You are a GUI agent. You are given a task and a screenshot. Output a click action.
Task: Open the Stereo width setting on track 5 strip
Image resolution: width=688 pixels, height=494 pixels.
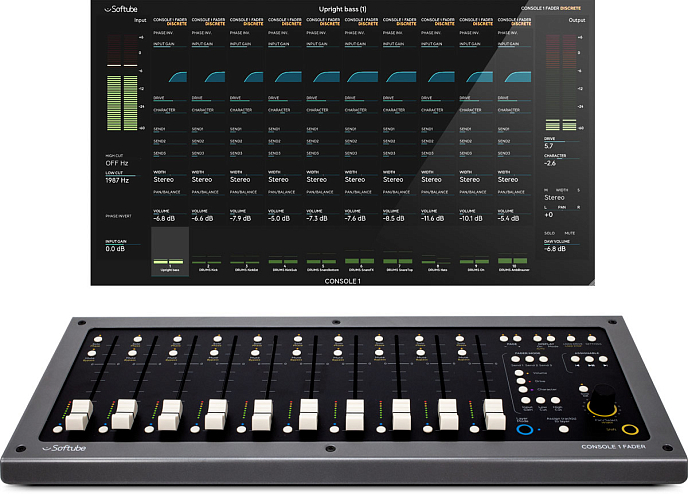(x=317, y=179)
